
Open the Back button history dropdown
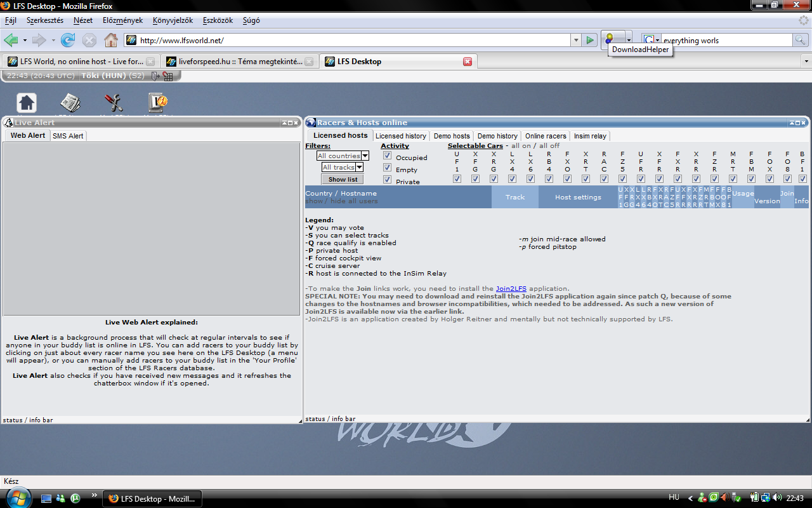25,41
